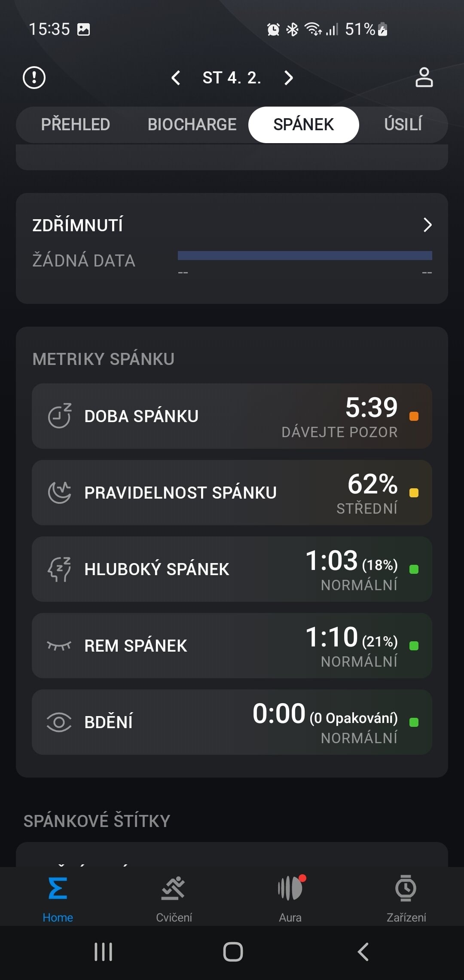The height and width of the screenshot is (980, 464).
Task: Tap the date label ST 4. 2.
Action: pyautogui.click(x=232, y=78)
